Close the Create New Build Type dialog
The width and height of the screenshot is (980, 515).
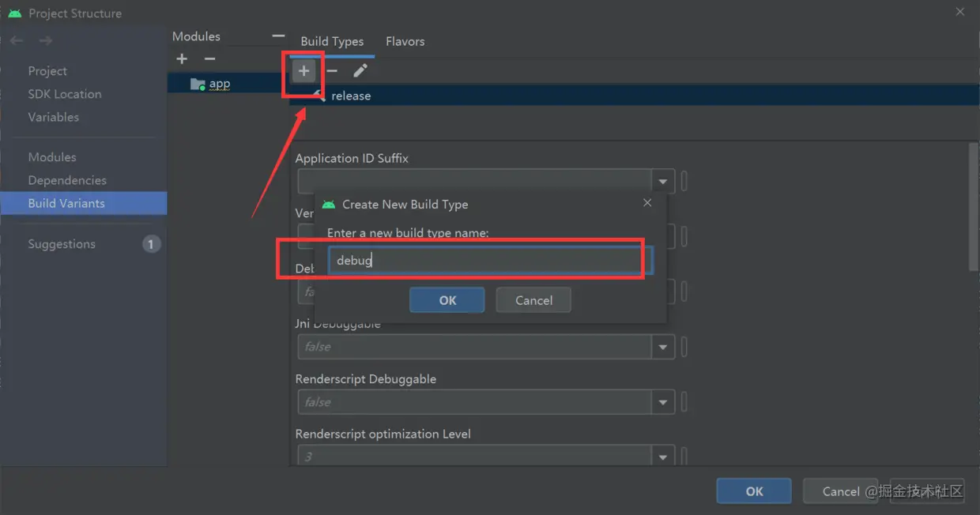click(647, 203)
